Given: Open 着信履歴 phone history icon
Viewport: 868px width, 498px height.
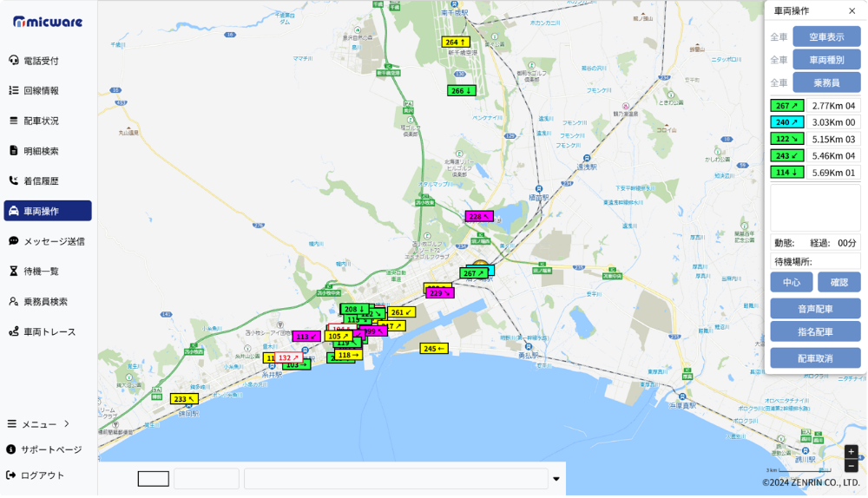Looking at the screenshot, I should (x=13, y=180).
